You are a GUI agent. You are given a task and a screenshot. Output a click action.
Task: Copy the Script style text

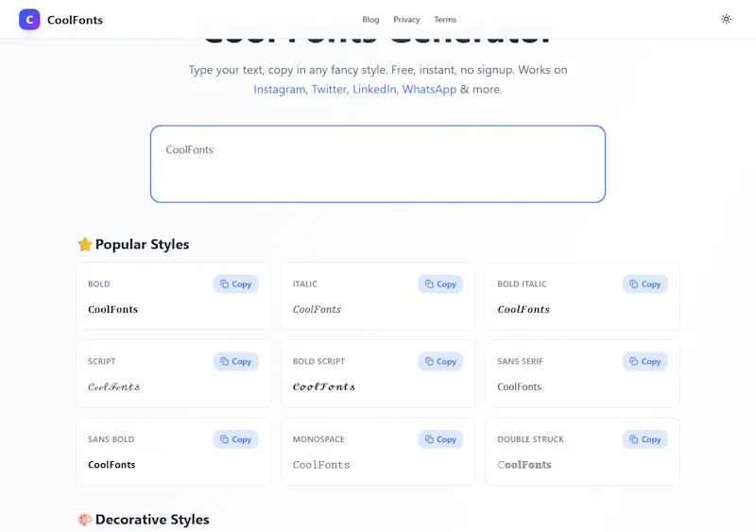[x=235, y=361]
